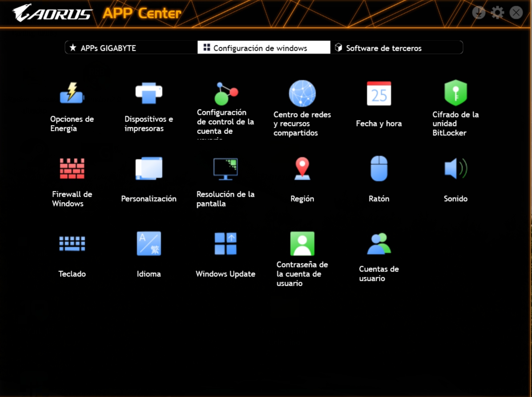This screenshot has height=397, width=532.
Task: Open the Ratón mouse icon
Action: click(379, 168)
